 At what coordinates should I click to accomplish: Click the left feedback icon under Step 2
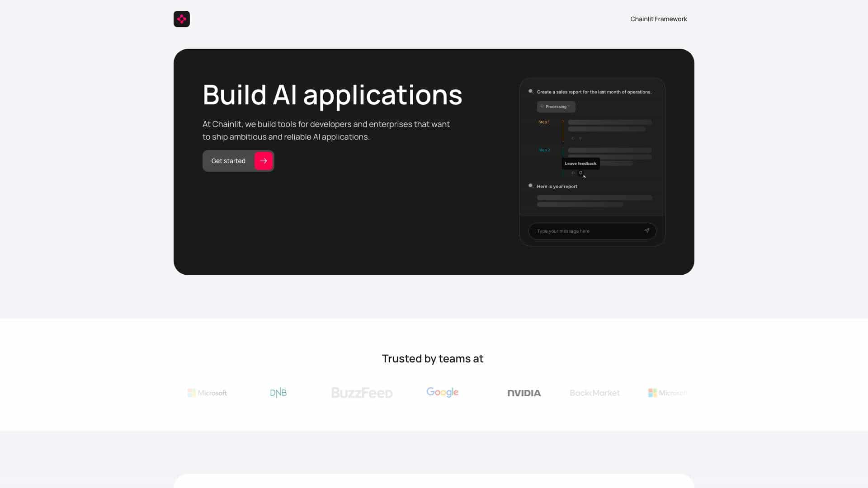point(573,173)
